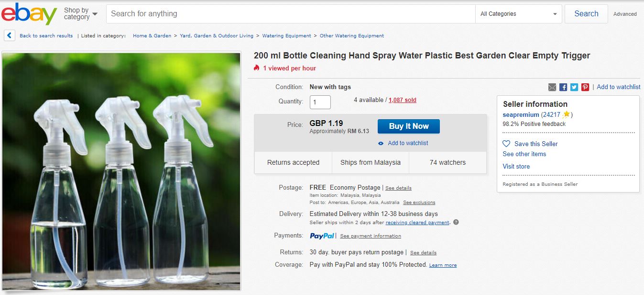This screenshot has height=295, width=644.
Task: Click the back arrow icon
Action: point(10,35)
